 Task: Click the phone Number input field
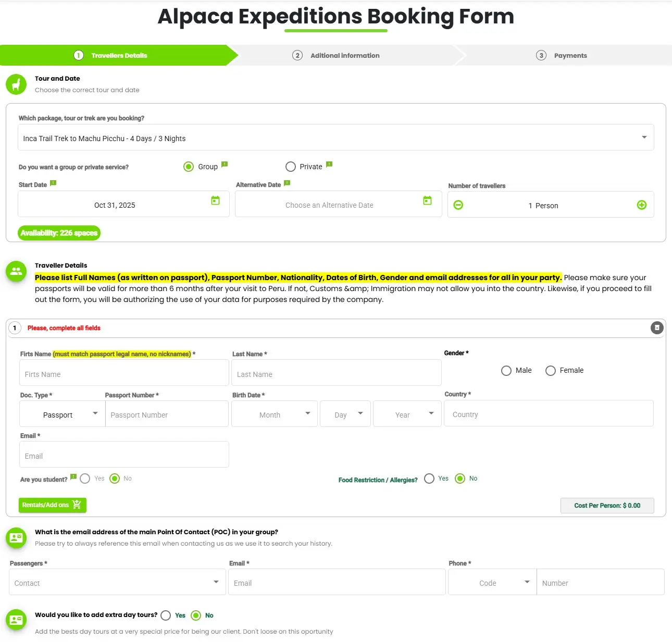[601, 582]
